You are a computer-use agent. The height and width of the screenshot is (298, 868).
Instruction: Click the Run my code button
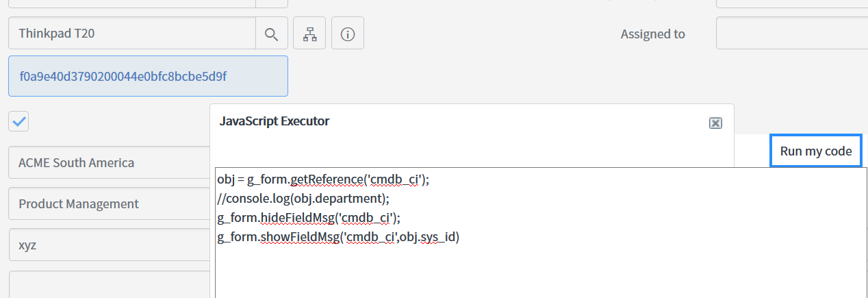click(816, 151)
